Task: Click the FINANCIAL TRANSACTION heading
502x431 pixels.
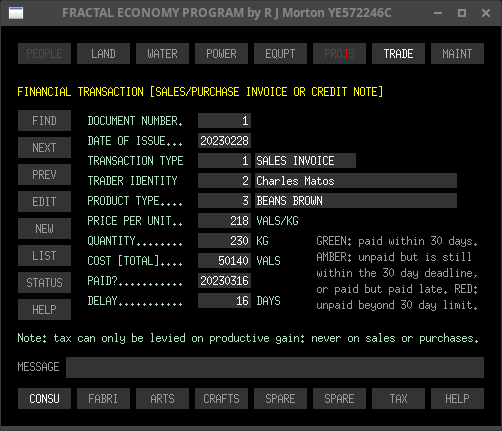Action: point(200,92)
